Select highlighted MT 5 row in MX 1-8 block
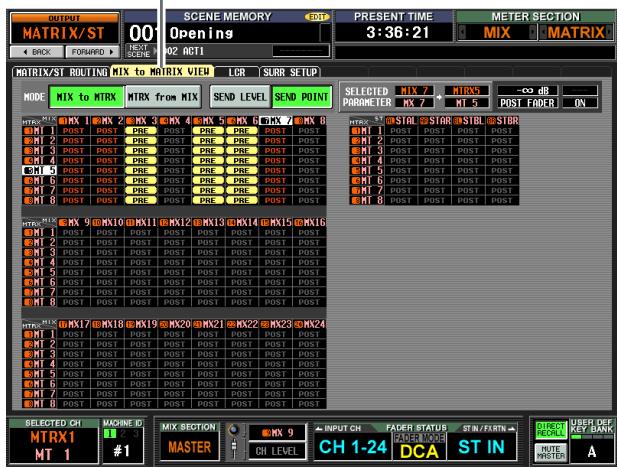Viewport: 617px width, 468px height. pyautogui.click(x=39, y=170)
